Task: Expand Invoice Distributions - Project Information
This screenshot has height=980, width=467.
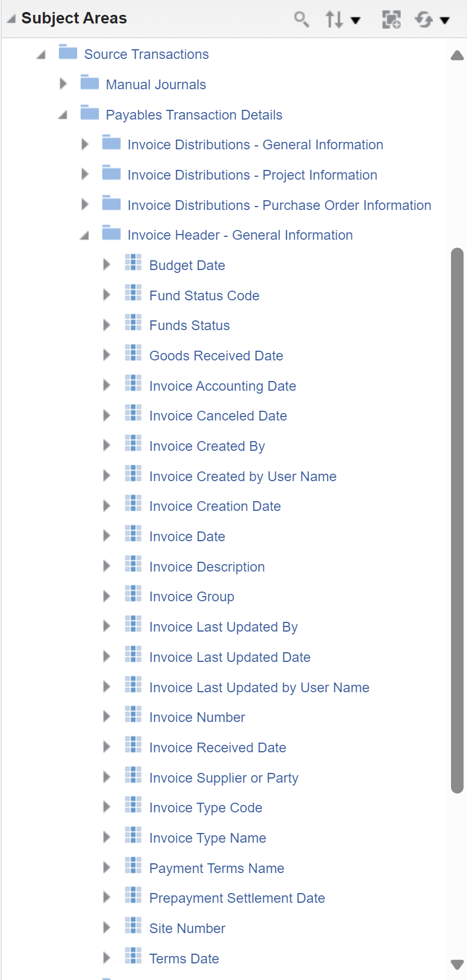Action: (x=85, y=174)
